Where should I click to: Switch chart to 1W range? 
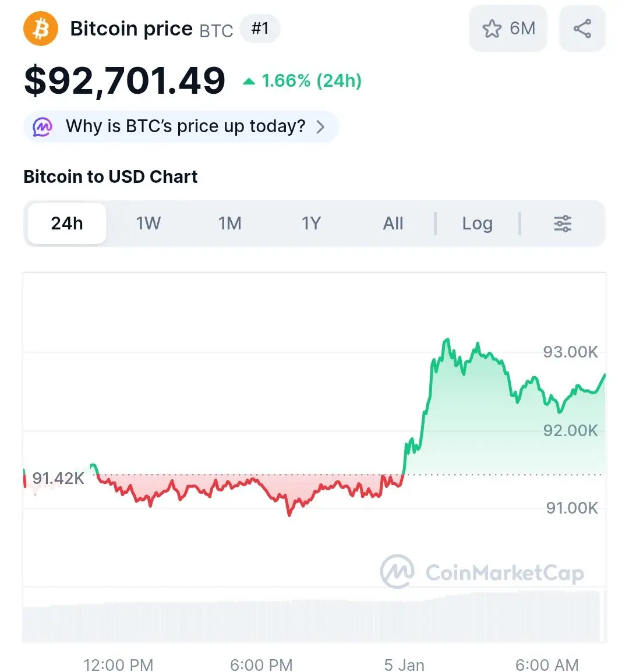pyautogui.click(x=148, y=224)
